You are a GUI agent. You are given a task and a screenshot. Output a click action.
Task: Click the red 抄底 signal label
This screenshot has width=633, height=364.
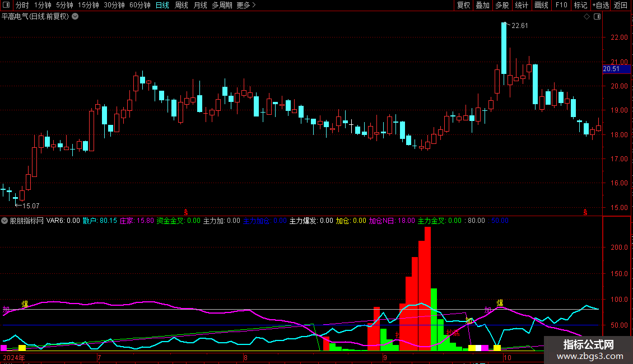(453, 333)
